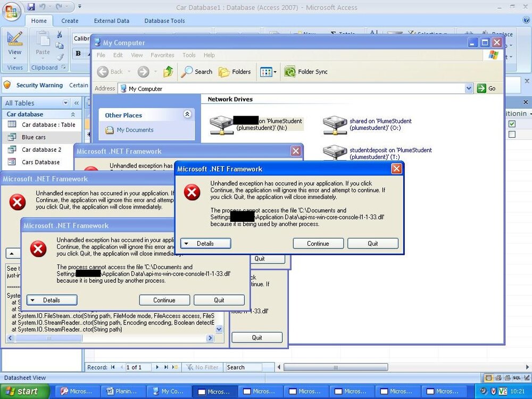
Task: Open the Address bar dropdown arrow
Action: pyautogui.click(x=469, y=88)
